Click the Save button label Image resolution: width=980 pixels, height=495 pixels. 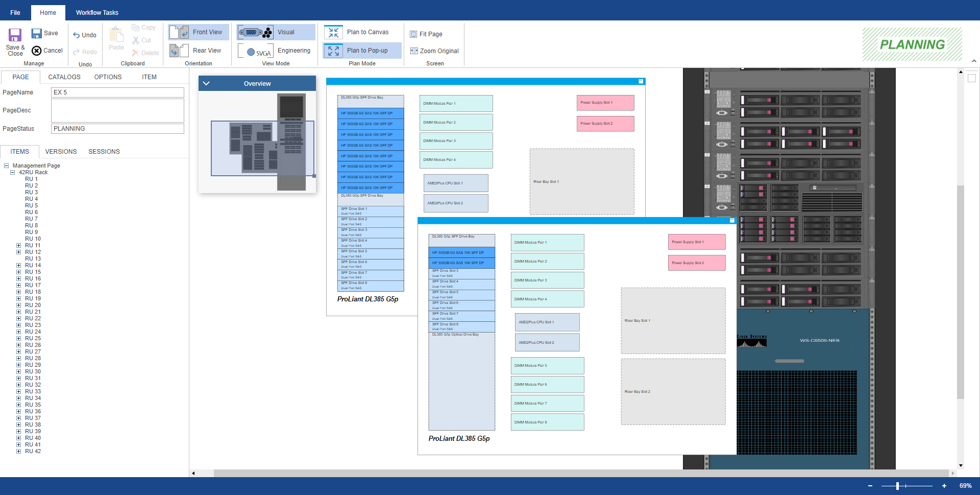51,33
